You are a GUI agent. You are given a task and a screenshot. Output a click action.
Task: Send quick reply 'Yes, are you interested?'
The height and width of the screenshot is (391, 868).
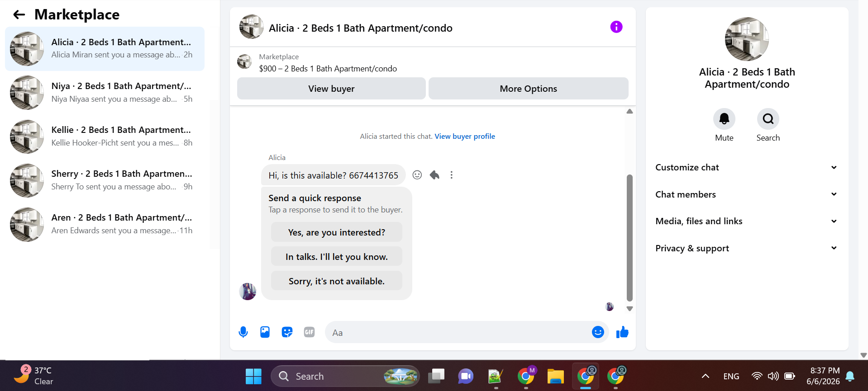pos(336,232)
